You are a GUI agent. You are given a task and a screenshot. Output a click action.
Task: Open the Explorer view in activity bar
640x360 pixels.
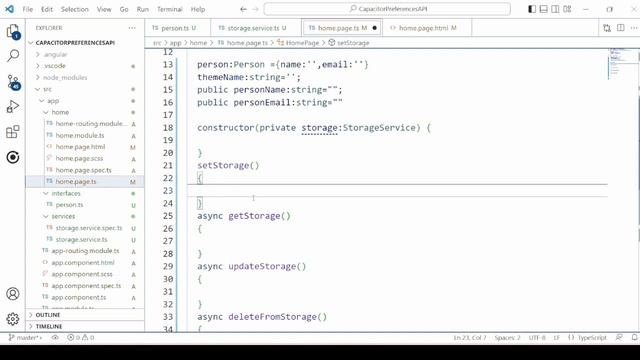point(13,31)
